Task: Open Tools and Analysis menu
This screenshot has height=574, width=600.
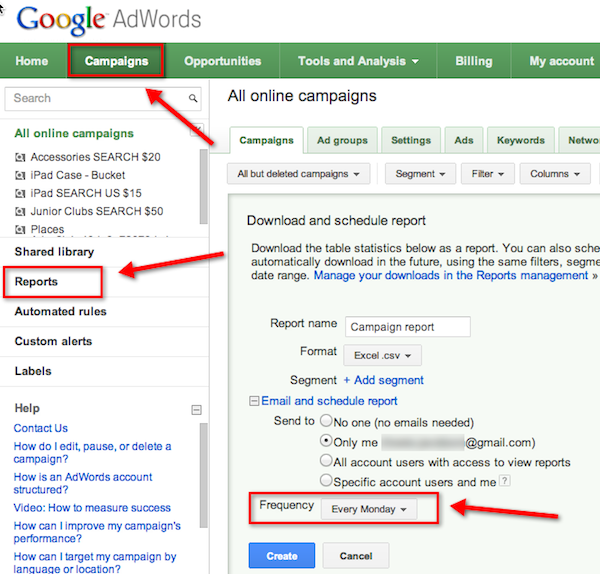Action: point(358,61)
